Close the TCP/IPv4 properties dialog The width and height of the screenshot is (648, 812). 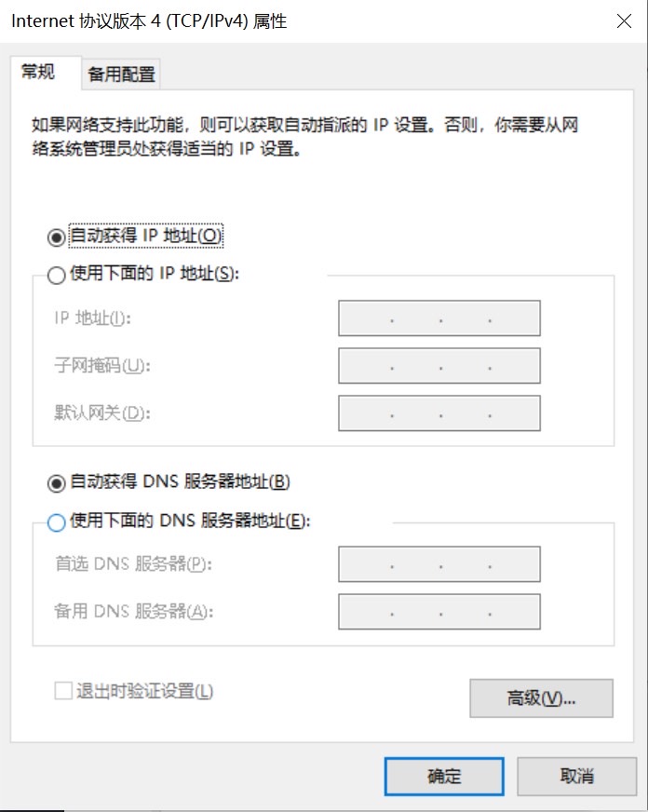pos(624,21)
